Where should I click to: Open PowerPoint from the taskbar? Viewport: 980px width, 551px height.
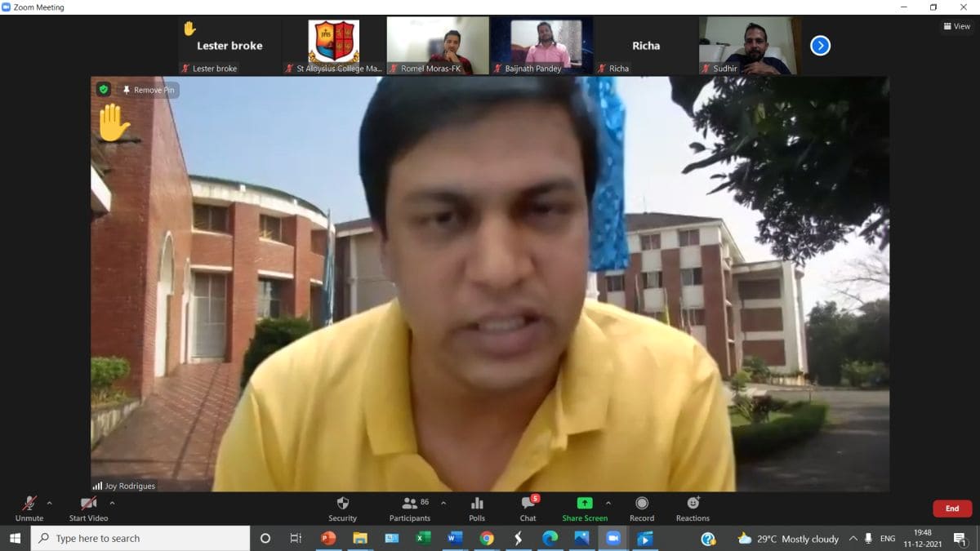tap(328, 538)
